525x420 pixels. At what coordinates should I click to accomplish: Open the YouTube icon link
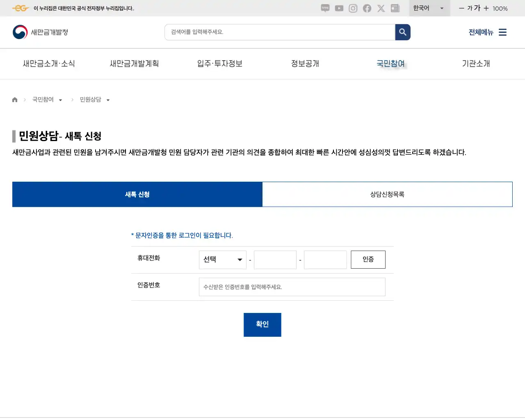tap(339, 8)
